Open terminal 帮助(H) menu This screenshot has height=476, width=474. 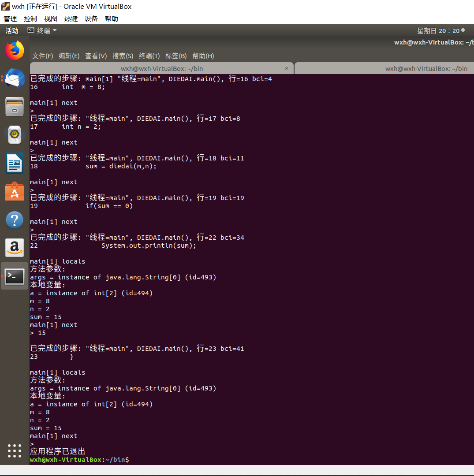203,56
